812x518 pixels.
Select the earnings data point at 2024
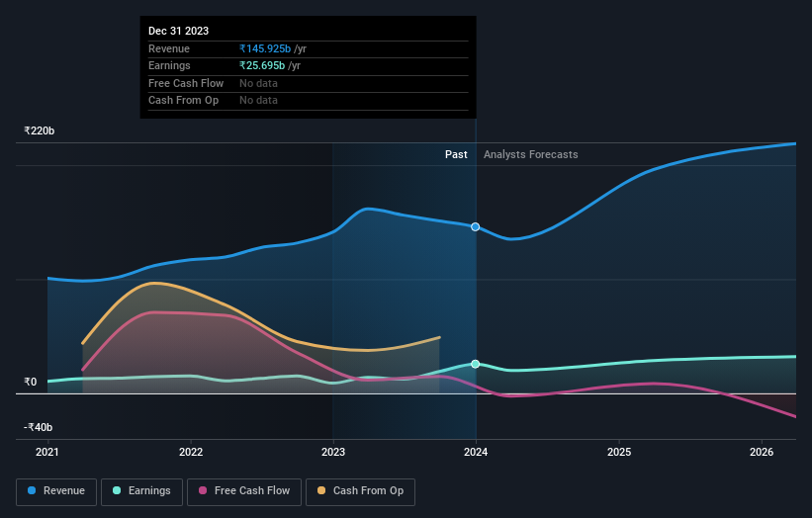coord(475,364)
